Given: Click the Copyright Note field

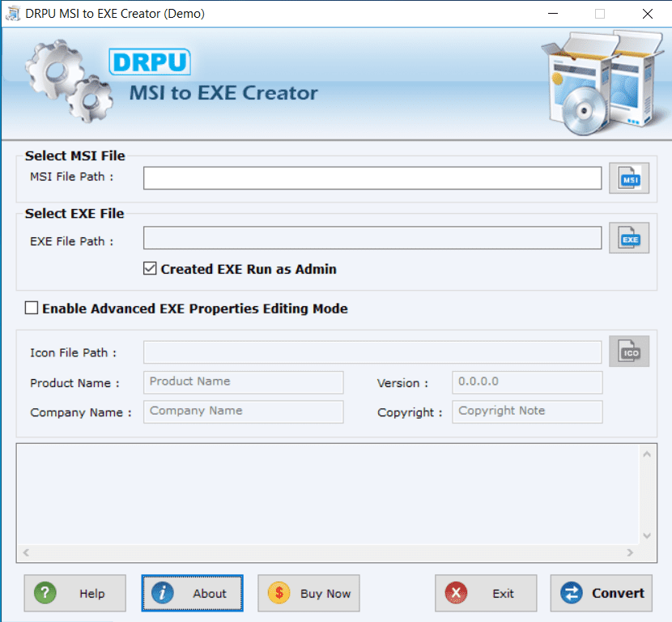Looking at the screenshot, I should coord(527,412).
